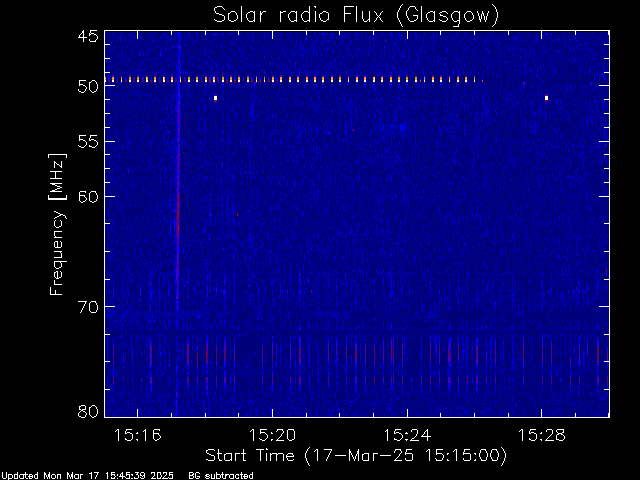This screenshot has height=480, width=640.
Task: Click the 80 MHz axis value
Action: (88, 411)
